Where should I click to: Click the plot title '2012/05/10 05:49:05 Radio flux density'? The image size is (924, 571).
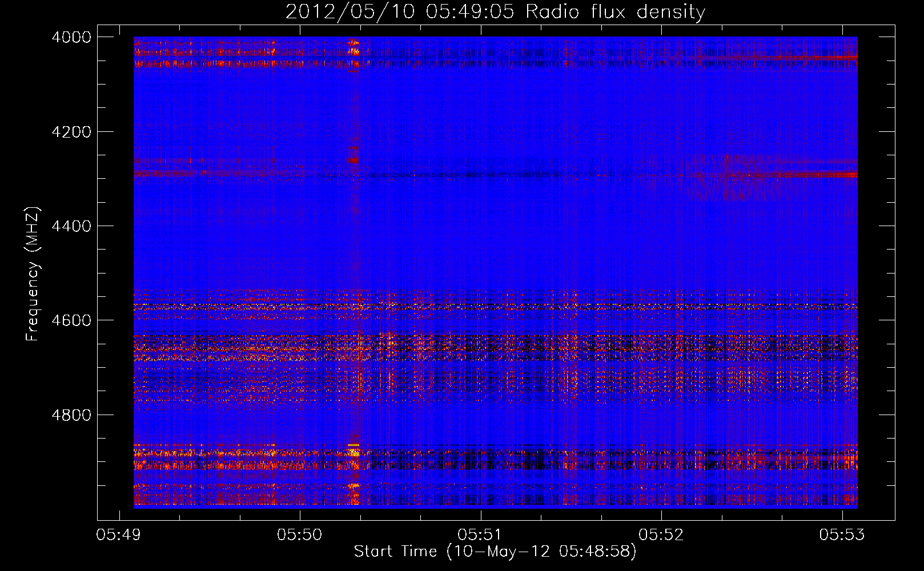[x=495, y=12]
